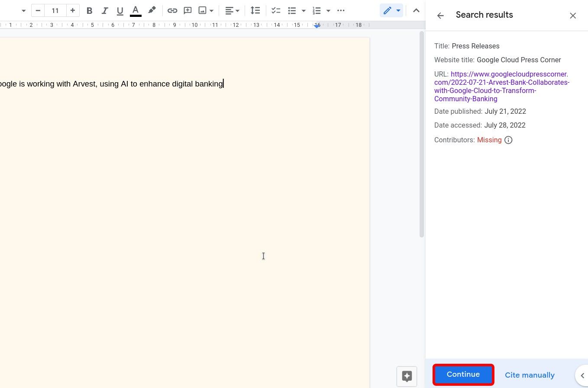Toggle bold formatting
Screen dimensions: 588x388
click(x=89, y=10)
